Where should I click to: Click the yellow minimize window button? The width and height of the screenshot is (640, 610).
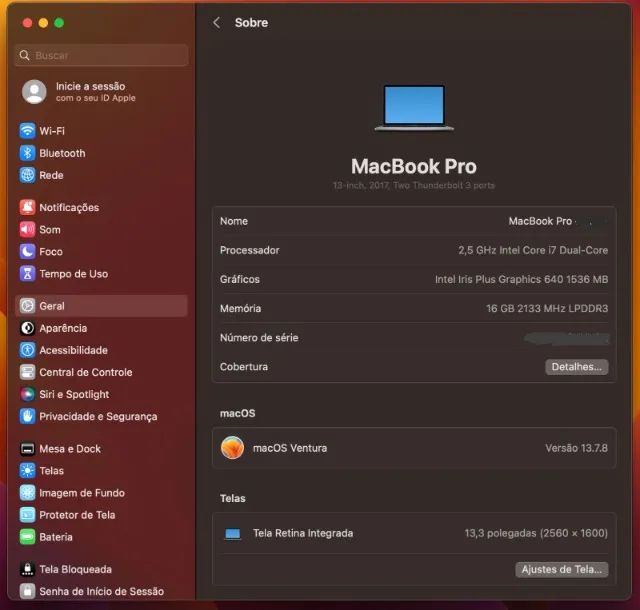point(43,23)
